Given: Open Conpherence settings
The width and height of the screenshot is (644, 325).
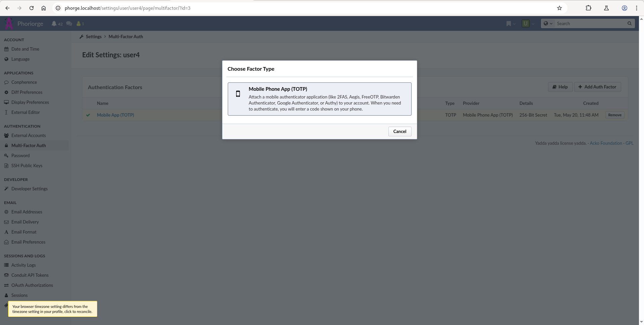Looking at the screenshot, I should 24,82.
